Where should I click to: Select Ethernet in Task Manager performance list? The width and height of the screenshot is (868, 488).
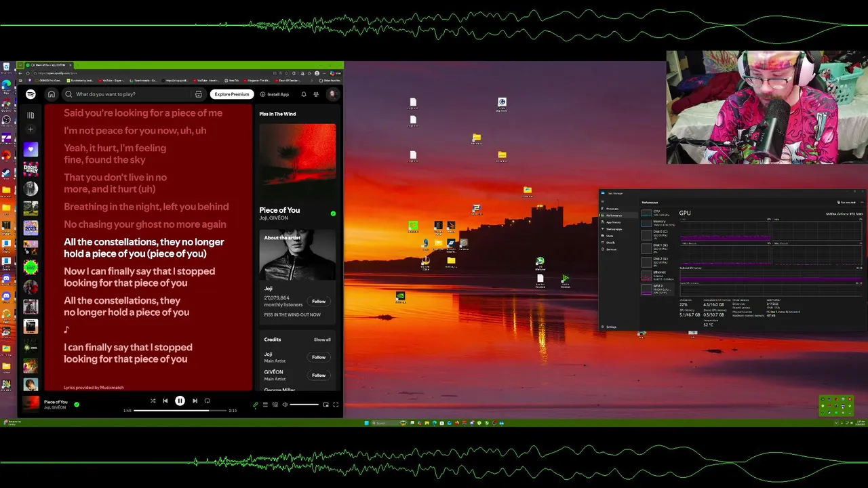coord(658,275)
